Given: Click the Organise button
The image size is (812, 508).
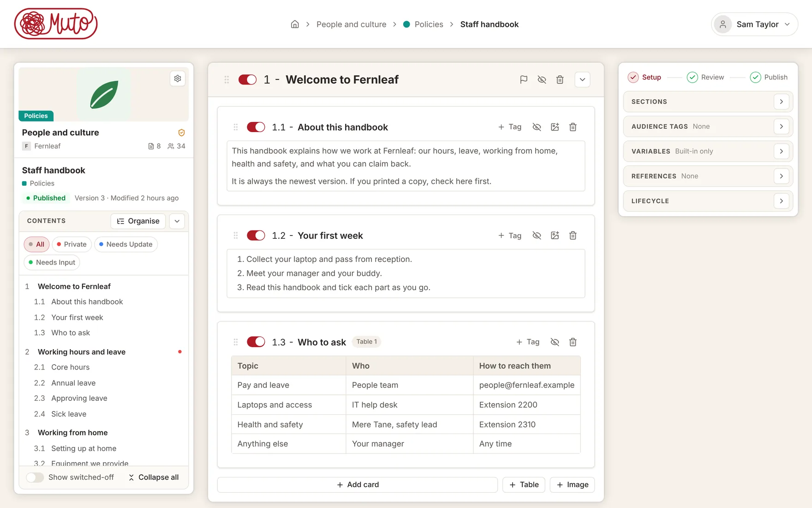Looking at the screenshot, I should point(138,221).
